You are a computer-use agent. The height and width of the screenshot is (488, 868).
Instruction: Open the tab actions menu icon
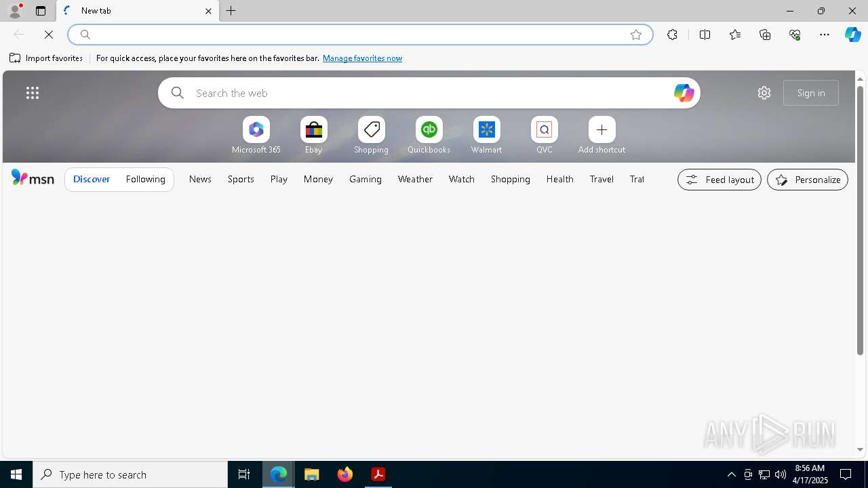tap(41, 11)
